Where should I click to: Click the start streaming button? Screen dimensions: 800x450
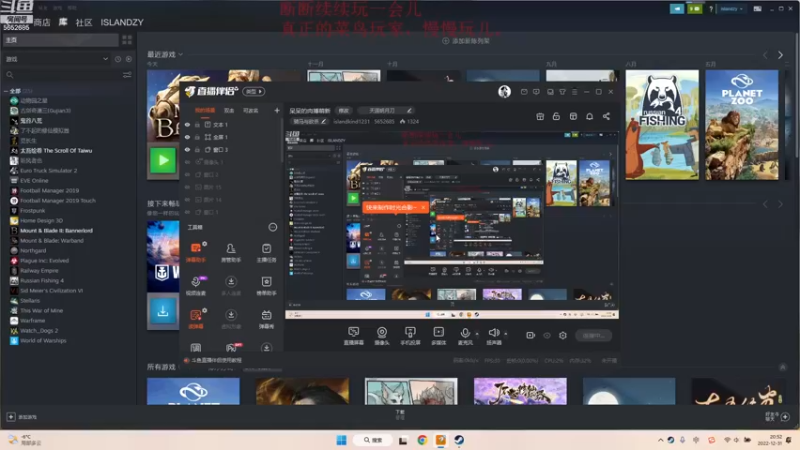pyautogui.click(x=593, y=335)
